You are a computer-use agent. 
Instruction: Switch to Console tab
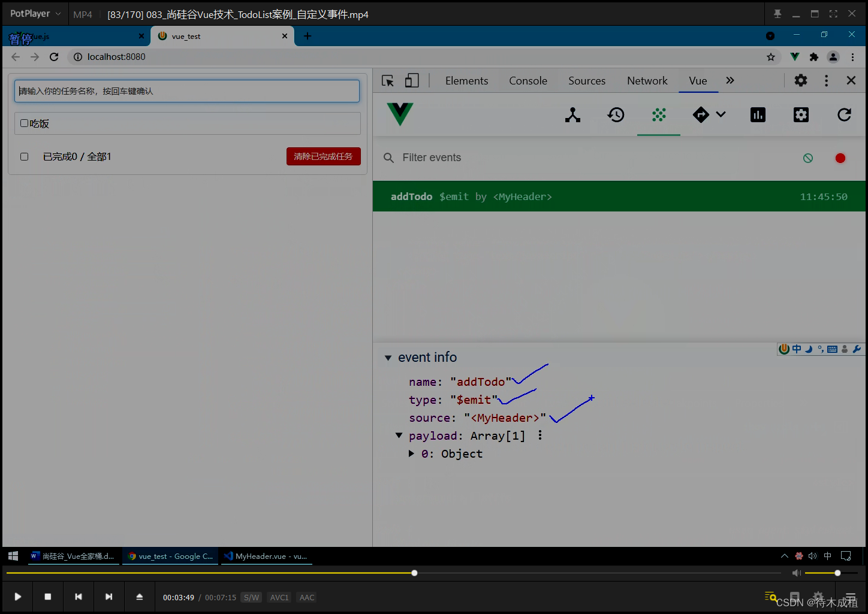coord(528,81)
